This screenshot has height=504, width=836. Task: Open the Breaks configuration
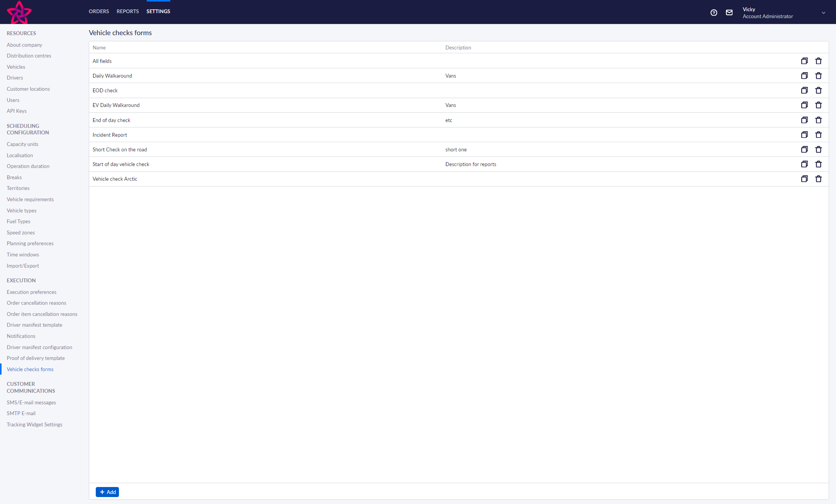tap(14, 177)
